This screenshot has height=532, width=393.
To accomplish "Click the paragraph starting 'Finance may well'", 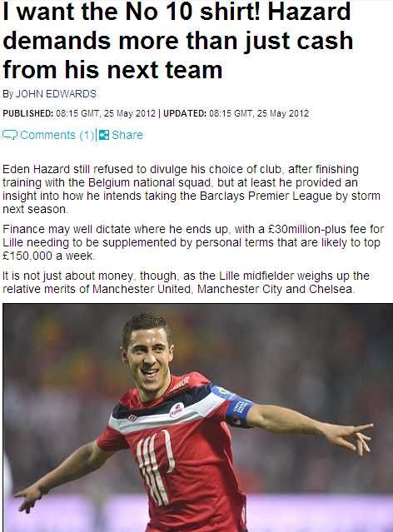I will (193, 242).
